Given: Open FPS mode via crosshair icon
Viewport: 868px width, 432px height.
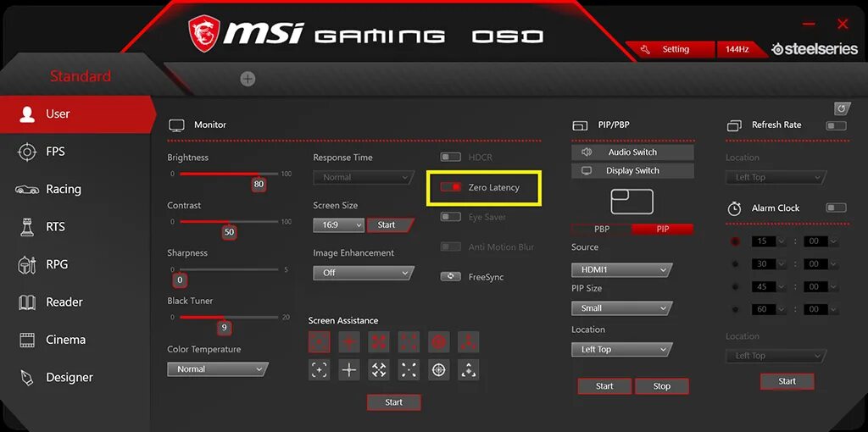Looking at the screenshot, I should click(x=27, y=152).
